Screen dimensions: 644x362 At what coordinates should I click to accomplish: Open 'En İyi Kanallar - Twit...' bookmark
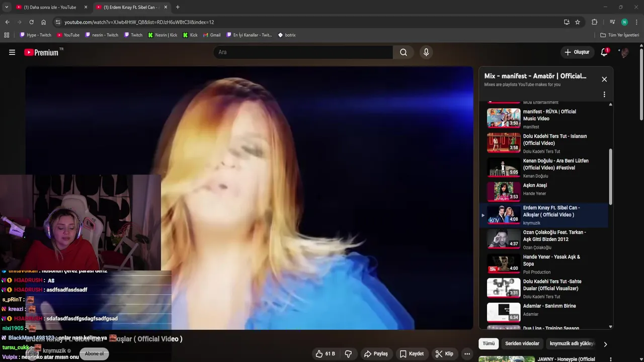249,35
